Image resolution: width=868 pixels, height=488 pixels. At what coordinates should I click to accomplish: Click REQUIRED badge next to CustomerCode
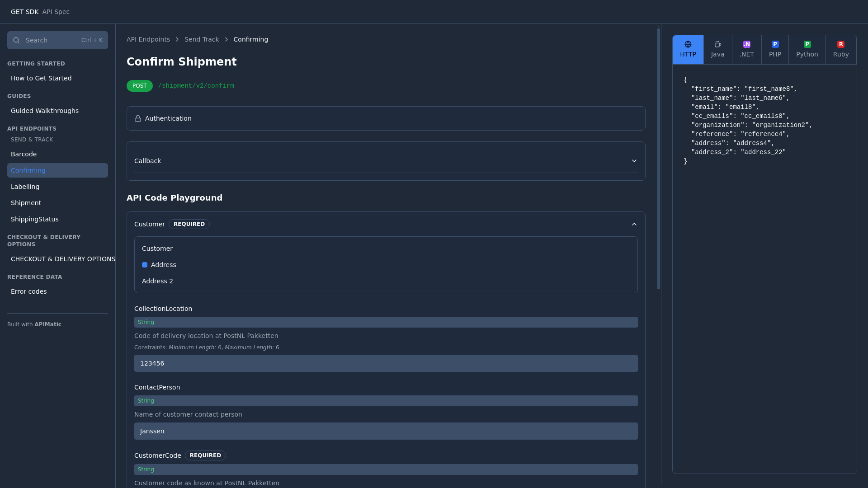205,455
